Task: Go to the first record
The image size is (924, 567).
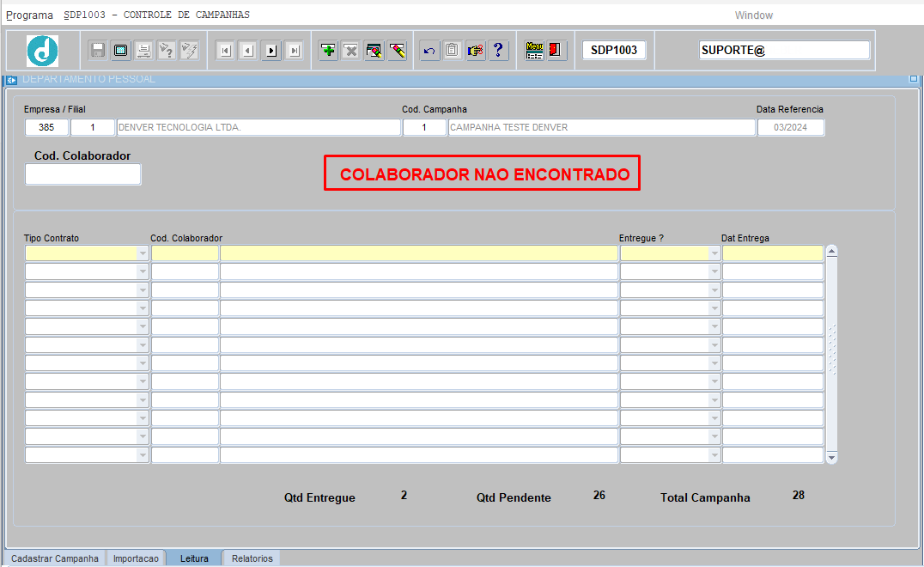Action: coord(225,51)
